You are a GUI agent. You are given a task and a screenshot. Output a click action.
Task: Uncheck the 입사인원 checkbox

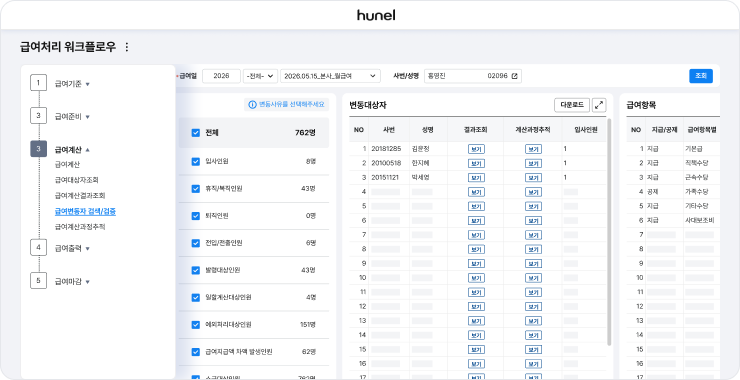tap(196, 161)
